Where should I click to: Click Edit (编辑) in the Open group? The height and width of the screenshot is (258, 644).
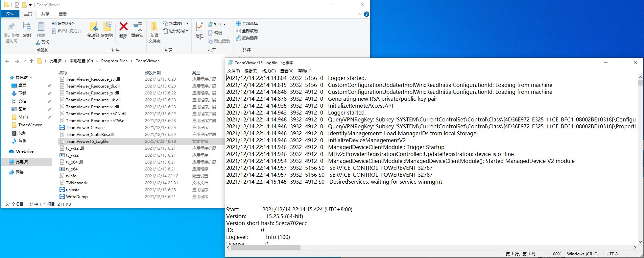point(215,33)
